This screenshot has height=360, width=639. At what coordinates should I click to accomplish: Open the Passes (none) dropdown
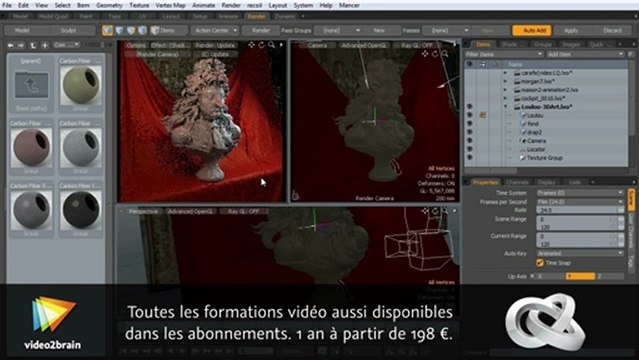coord(446,30)
